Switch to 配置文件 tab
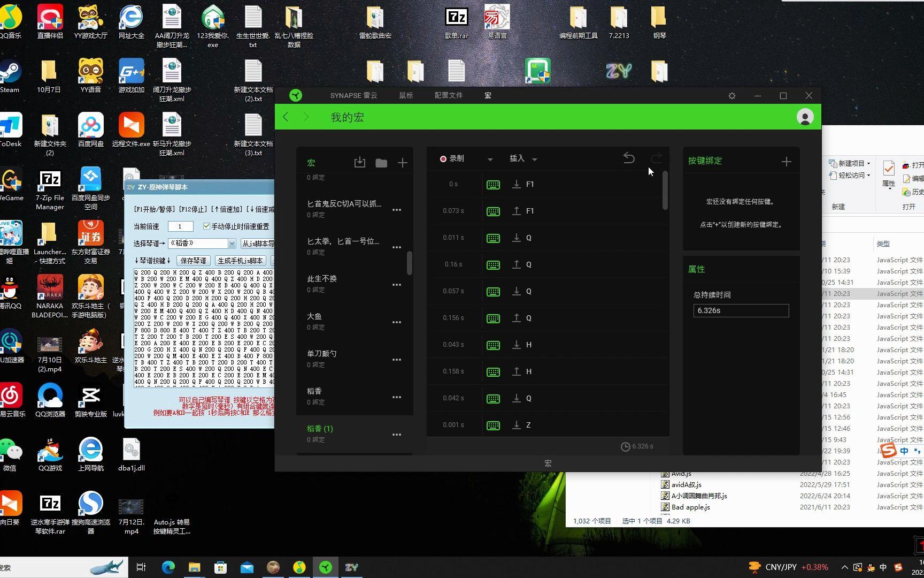The width and height of the screenshot is (924, 578). point(449,95)
